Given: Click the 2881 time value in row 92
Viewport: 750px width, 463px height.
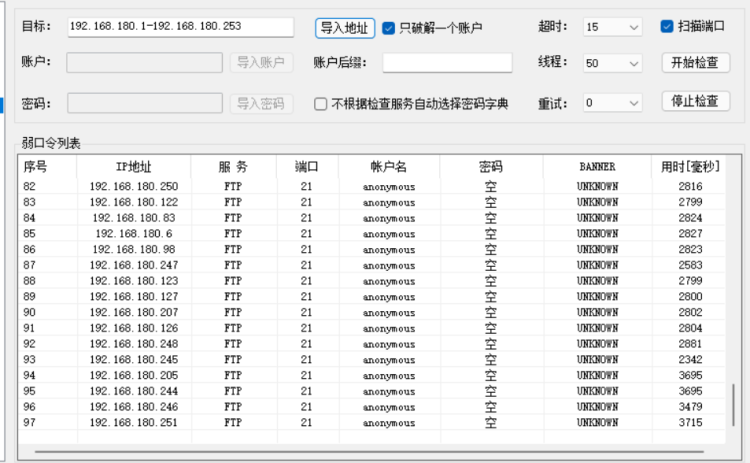Looking at the screenshot, I should (x=690, y=344).
